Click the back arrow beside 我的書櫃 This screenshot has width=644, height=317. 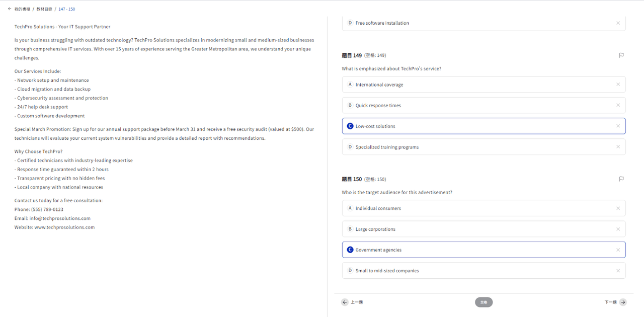(10, 9)
